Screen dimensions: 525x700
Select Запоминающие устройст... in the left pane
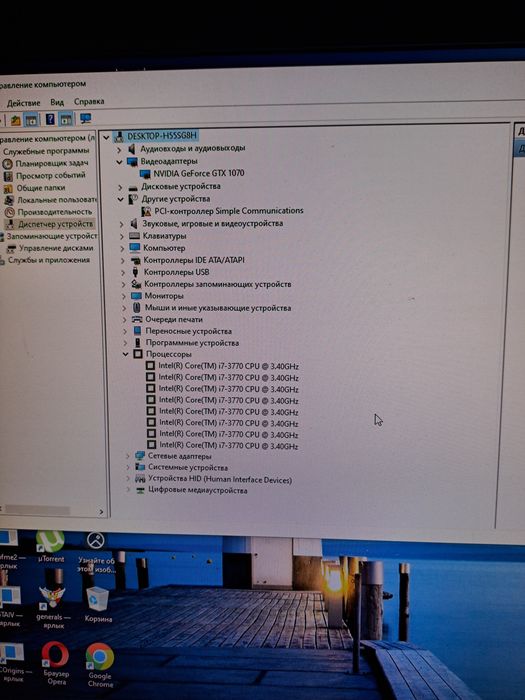tap(51, 236)
